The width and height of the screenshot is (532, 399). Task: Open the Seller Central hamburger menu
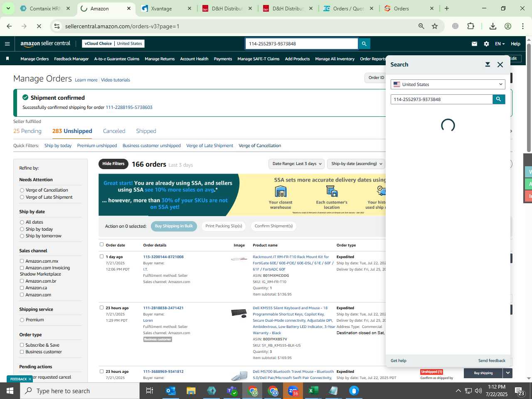click(7, 44)
